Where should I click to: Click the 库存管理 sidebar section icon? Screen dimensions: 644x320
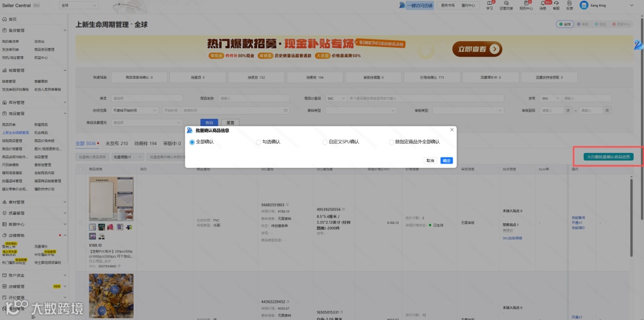coord(5,103)
